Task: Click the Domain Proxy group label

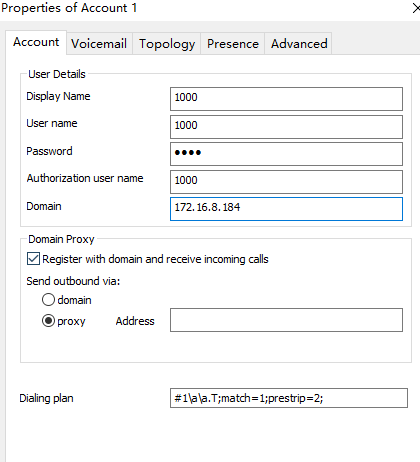Action: [61, 239]
